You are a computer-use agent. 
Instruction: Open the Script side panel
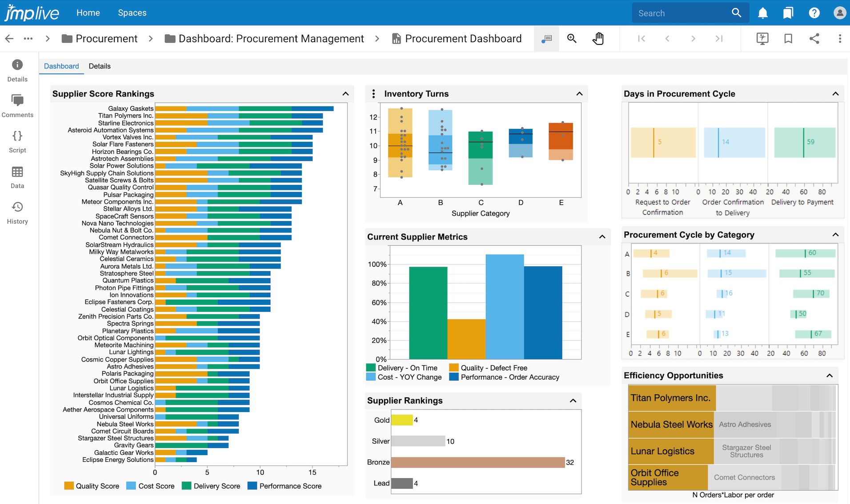[17, 141]
